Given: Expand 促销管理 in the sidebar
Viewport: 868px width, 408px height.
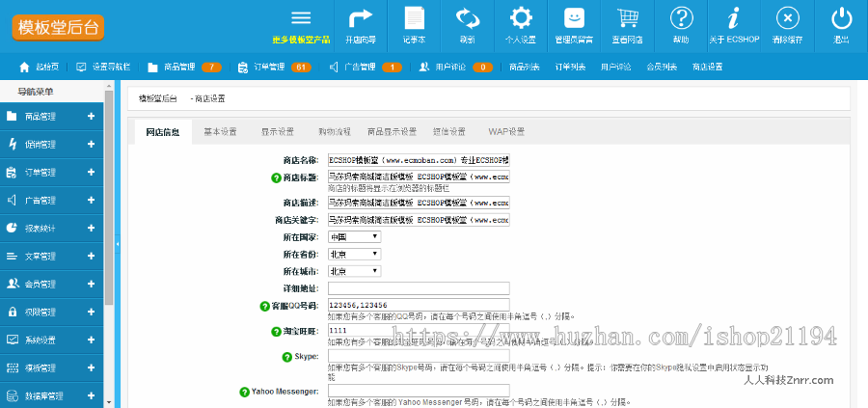Looking at the screenshot, I should pos(92,145).
